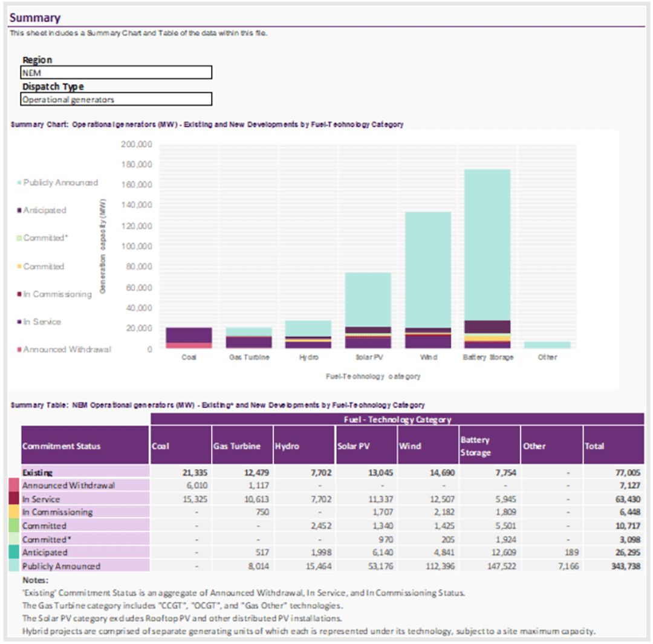Click the In Commissioning legend entry

[x=54, y=294]
